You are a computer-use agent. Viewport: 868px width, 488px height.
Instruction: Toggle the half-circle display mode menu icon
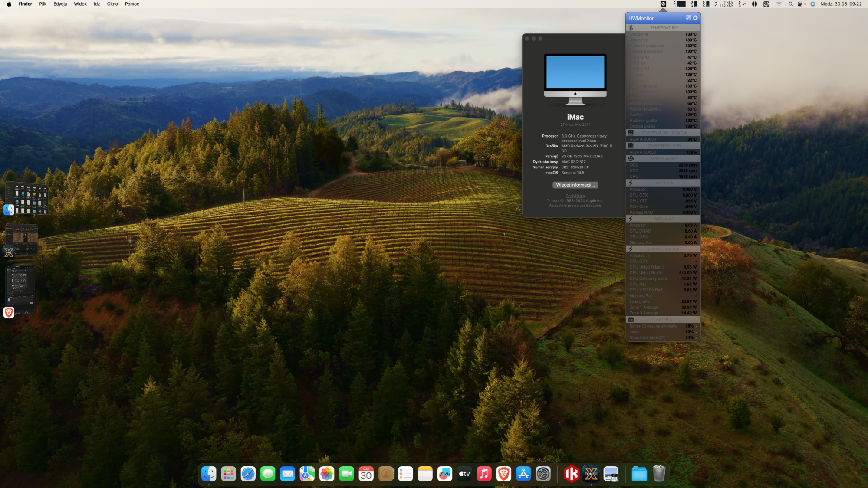(x=754, y=4)
